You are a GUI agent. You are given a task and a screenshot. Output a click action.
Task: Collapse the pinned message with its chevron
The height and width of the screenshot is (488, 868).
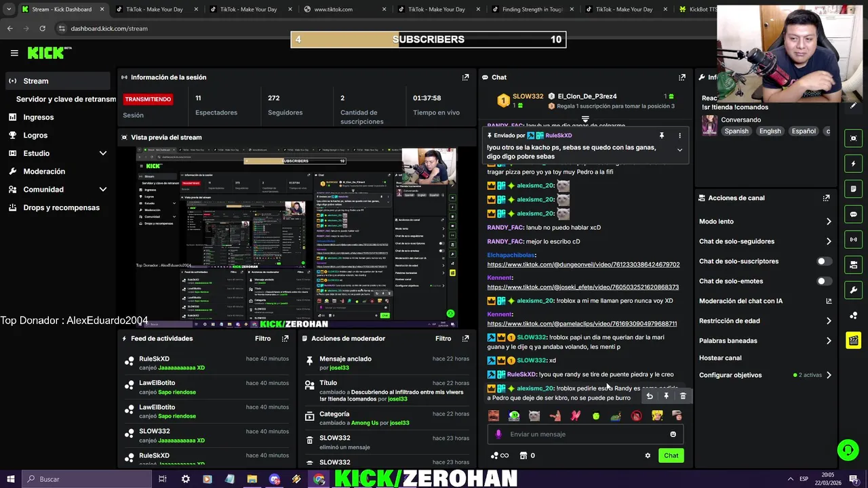(679, 150)
